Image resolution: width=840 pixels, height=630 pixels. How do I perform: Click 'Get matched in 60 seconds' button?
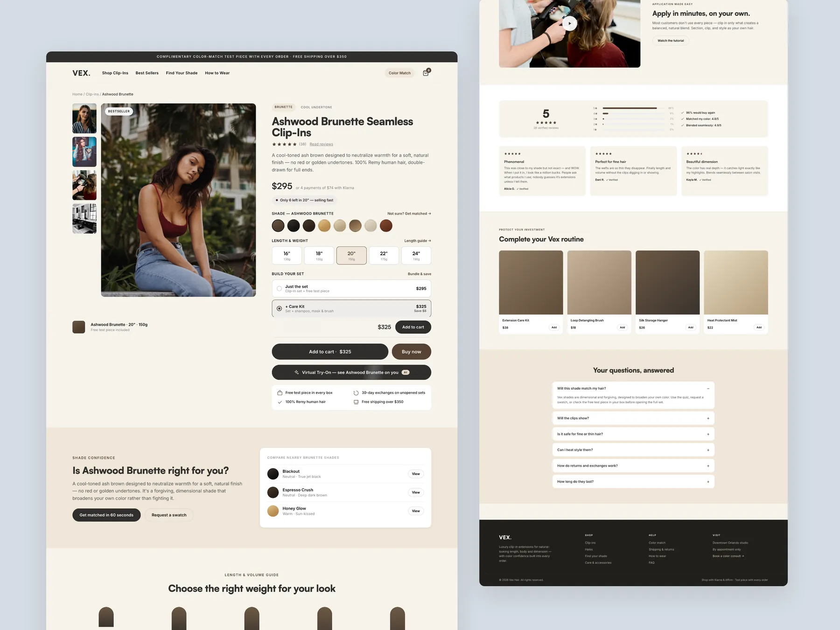106,515
